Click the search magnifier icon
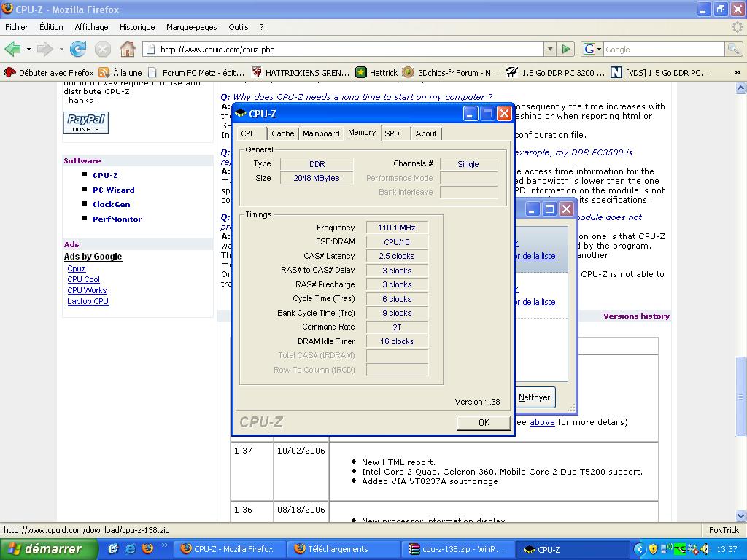 tap(734, 49)
